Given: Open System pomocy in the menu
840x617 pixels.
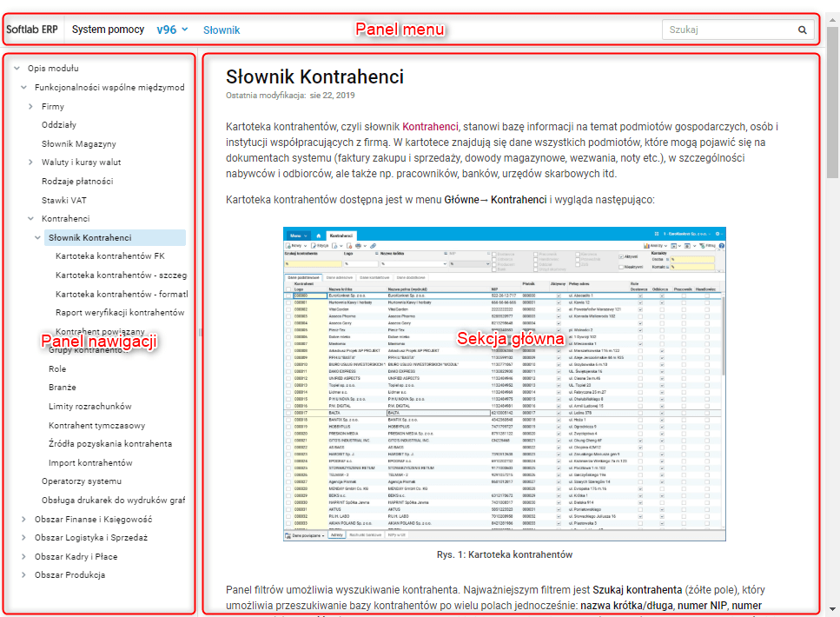Looking at the screenshot, I should 109,30.
